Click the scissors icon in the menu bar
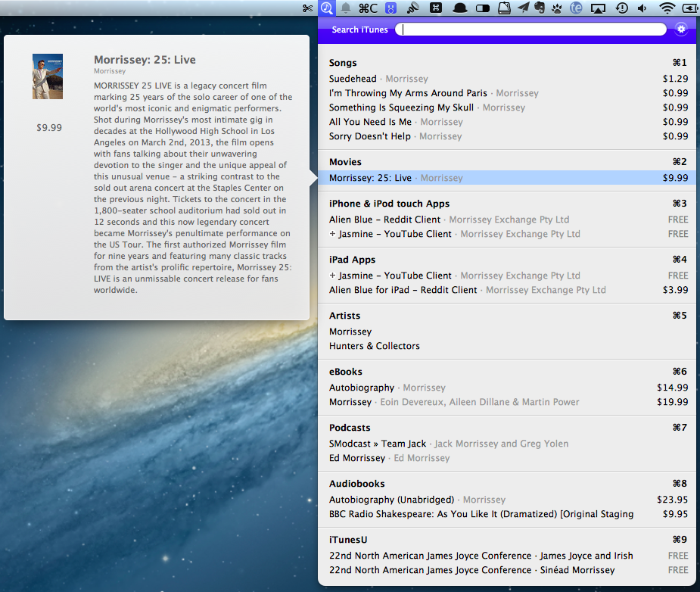The width and height of the screenshot is (700, 592). [307, 8]
